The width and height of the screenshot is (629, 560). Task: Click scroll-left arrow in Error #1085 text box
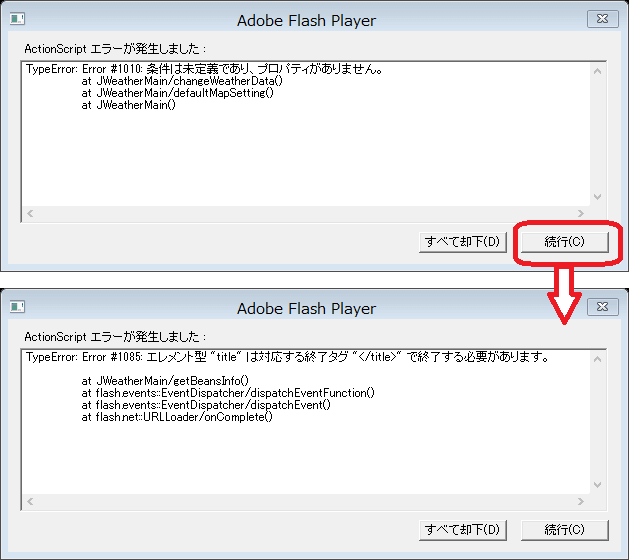(x=30, y=501)
